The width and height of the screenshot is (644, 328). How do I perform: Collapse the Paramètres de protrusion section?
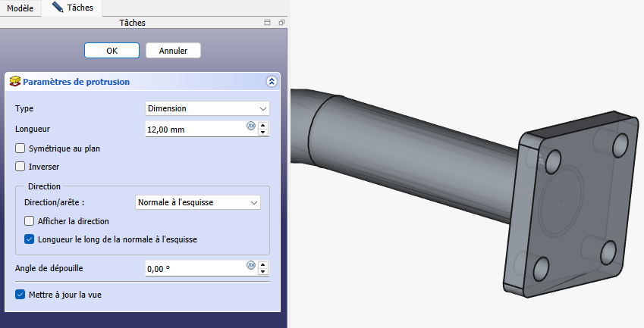[x=272, y=82]
